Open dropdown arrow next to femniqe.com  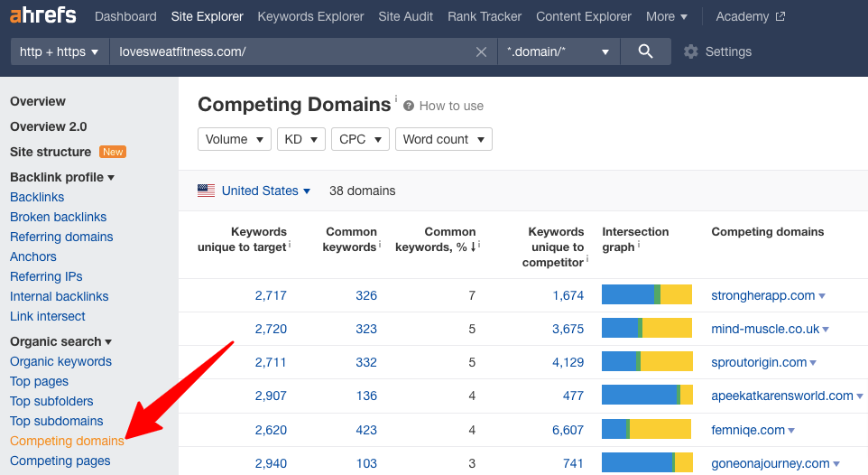coord(791,431)
